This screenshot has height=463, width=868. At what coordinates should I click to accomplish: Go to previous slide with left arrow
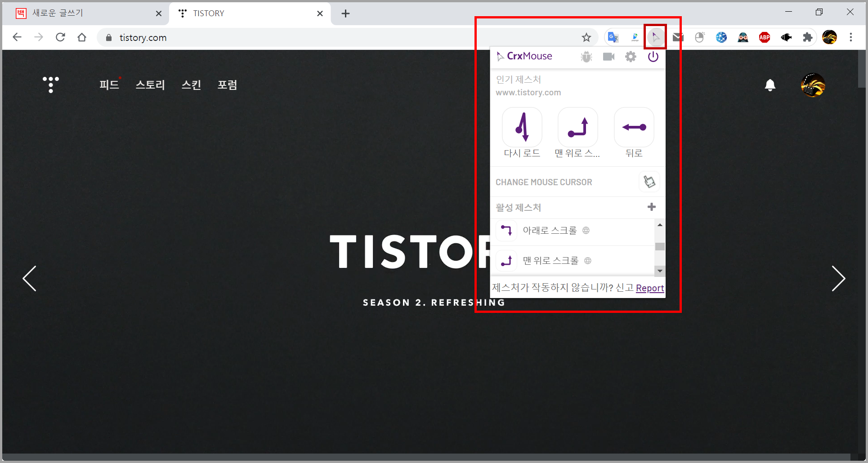30,279
